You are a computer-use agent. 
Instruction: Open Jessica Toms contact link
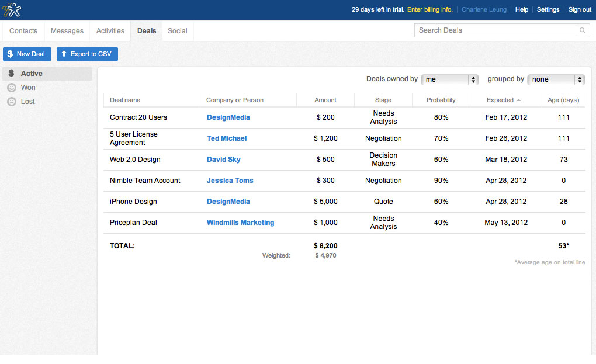pyautogui.click(x=230, y=181)
